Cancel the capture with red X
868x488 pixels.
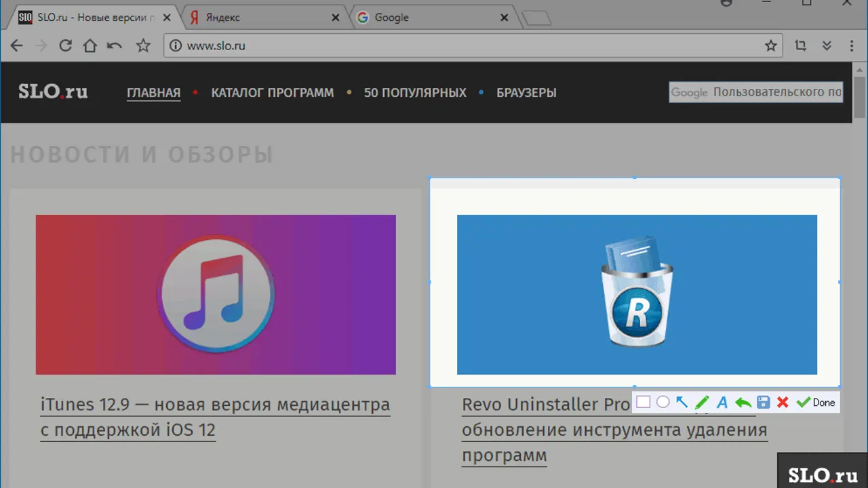[x=783, y=403]
